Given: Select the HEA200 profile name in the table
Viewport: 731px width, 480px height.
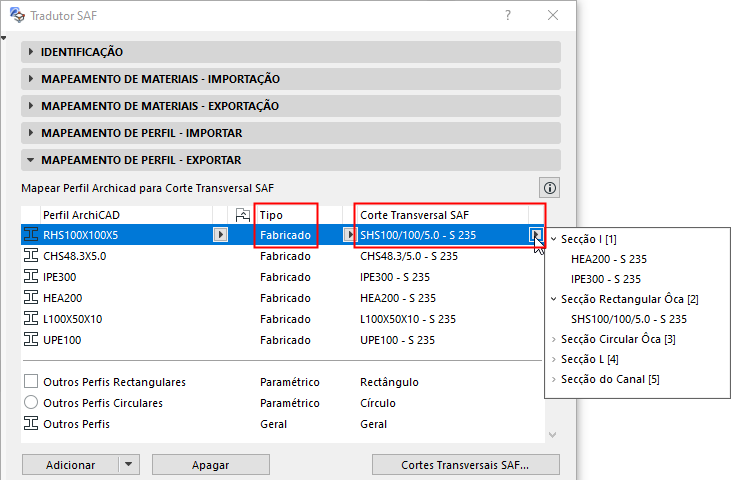Looking at the screenshot, I should click(x=62, y=298).
